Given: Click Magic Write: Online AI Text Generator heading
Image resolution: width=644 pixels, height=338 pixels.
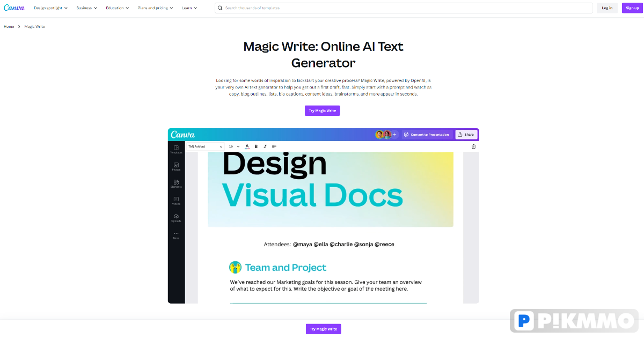Looking at the screenshot, I should (x=323, y=54).
